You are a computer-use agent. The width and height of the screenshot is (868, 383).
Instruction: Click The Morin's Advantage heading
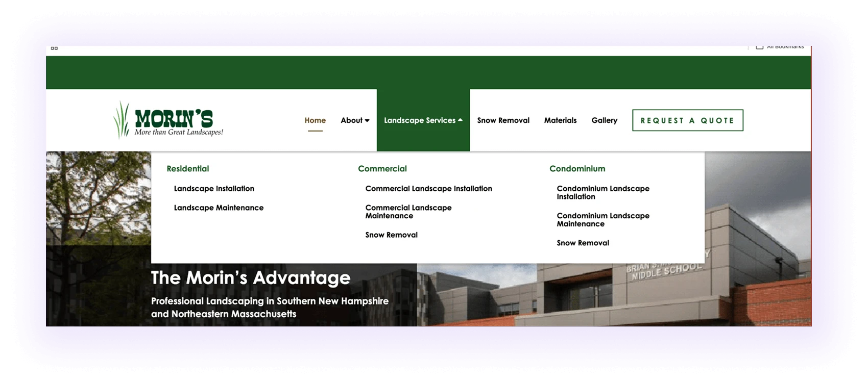pos(251,278)
